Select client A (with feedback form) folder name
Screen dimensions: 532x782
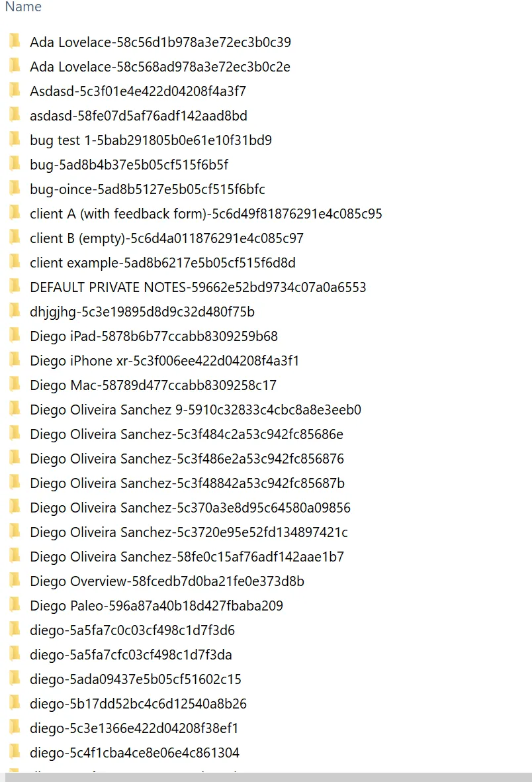pos(206,214)
